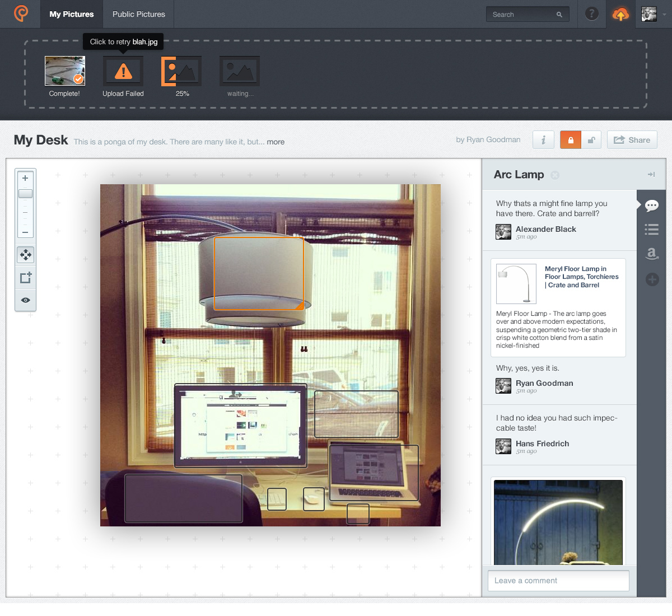This screenshot has width=672, height=616.
Task: Open the My Pictures tab
Action: [x=72, y=14]
